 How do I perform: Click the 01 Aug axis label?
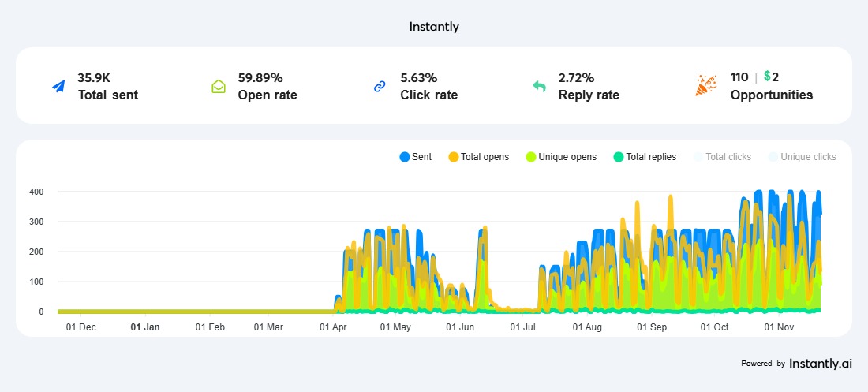(x=587, y=327)
